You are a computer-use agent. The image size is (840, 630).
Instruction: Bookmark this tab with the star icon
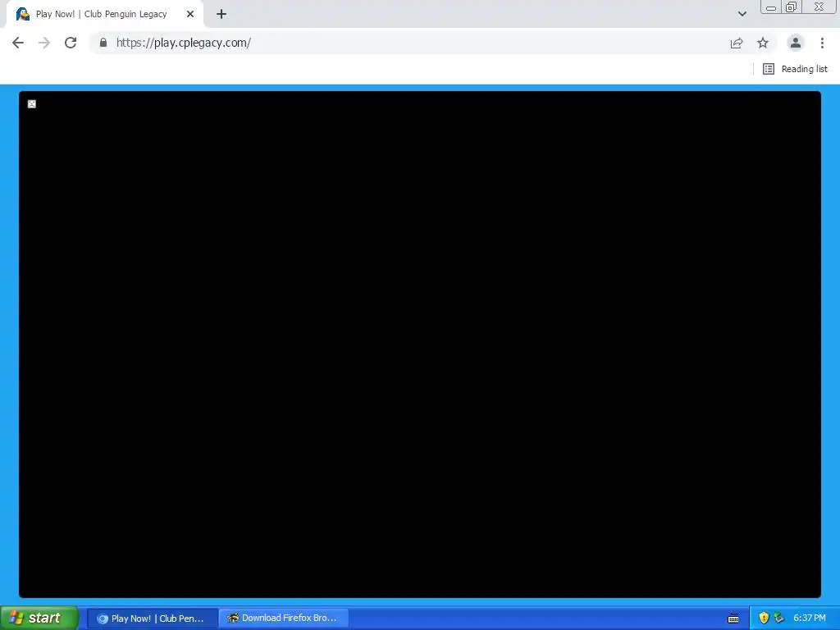763,43
